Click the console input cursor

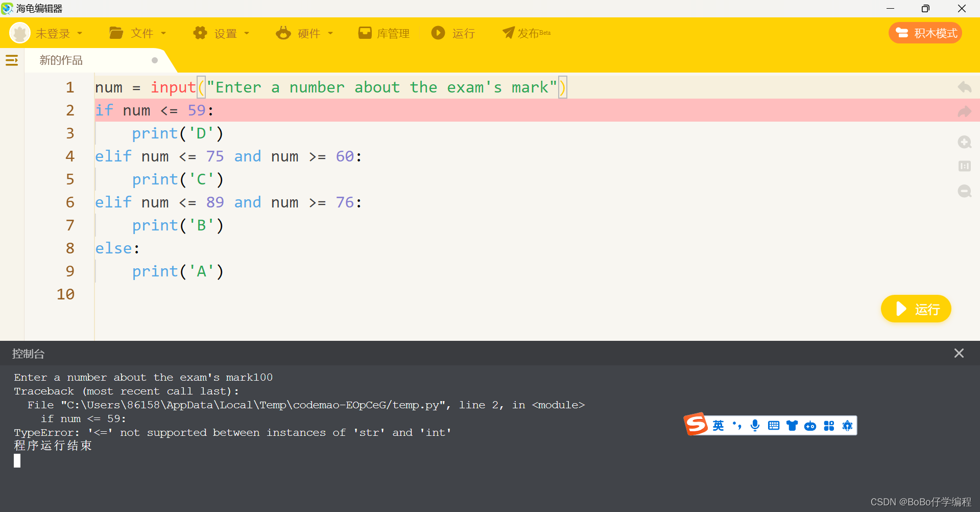[17, 461]
